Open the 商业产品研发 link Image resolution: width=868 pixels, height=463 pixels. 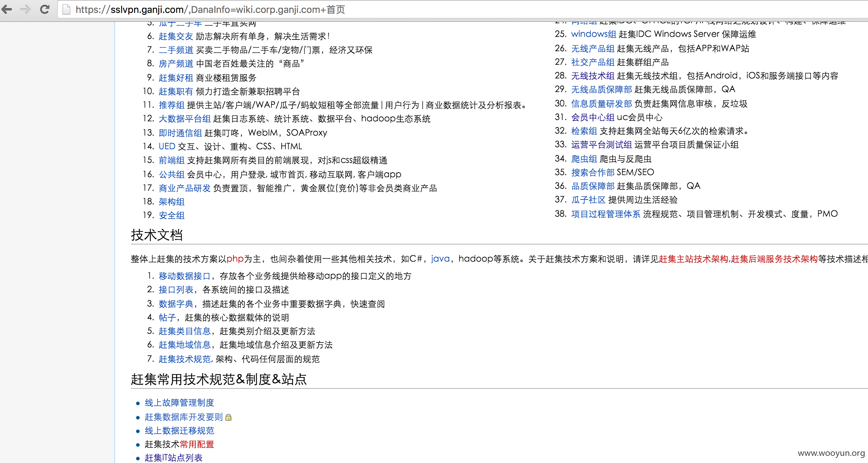[184, 188]
